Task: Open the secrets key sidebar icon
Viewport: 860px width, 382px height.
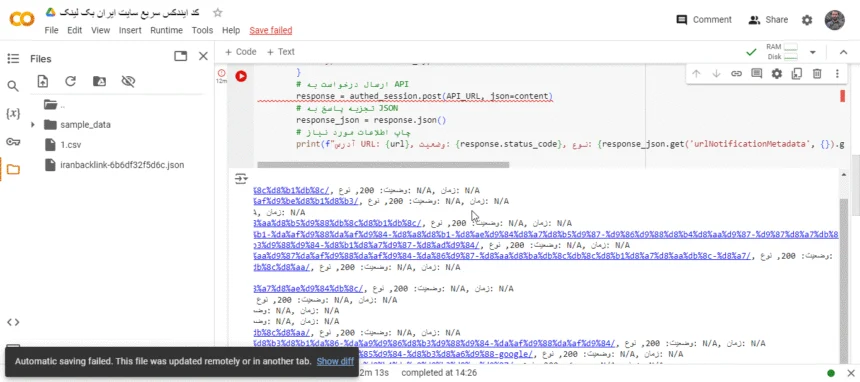Action: point(13,142)
